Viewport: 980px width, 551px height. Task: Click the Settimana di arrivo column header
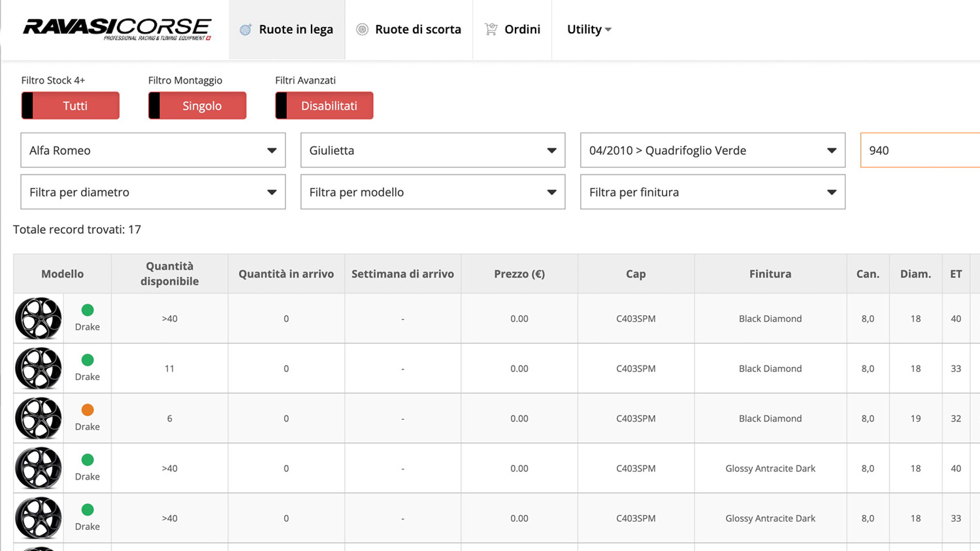(402, 274)
